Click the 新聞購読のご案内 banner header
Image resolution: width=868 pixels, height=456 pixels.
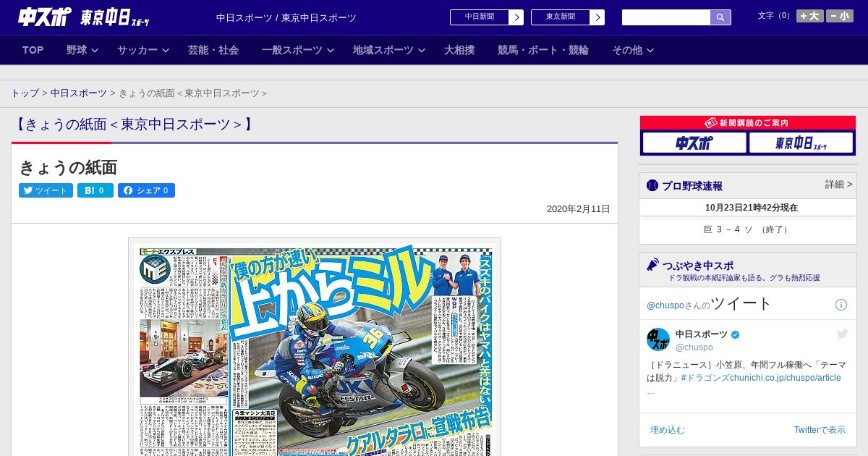[x=748, y=123]
